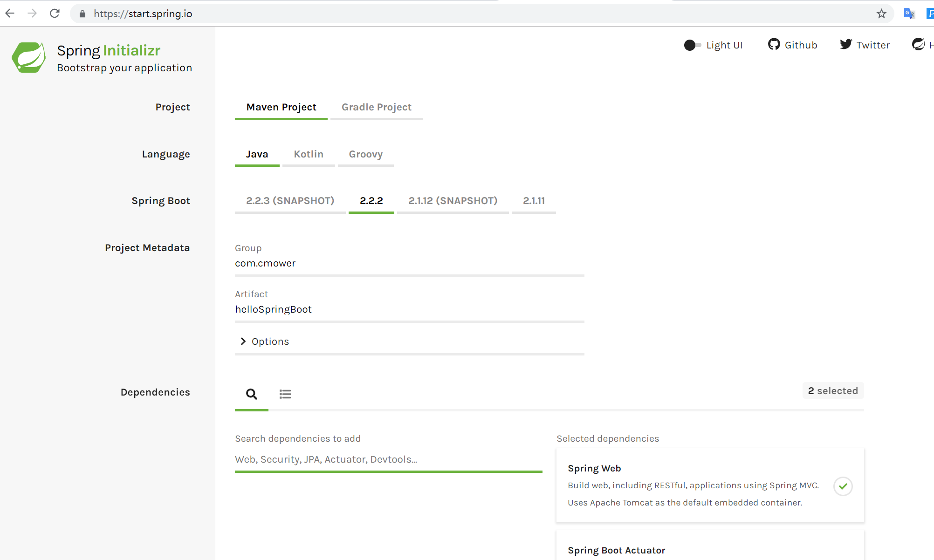934x560 pixels.
Task: Open the Google Translate extension icon
Action: 909,14
